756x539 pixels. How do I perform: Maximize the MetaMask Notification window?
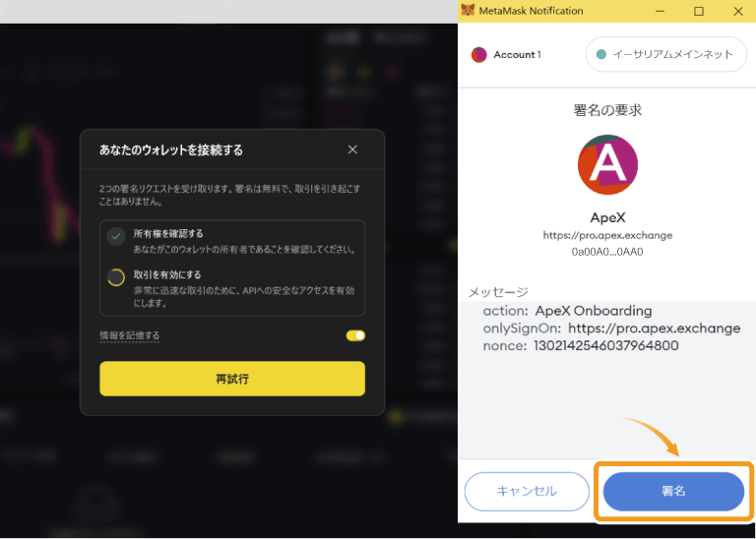pos(699,11)
